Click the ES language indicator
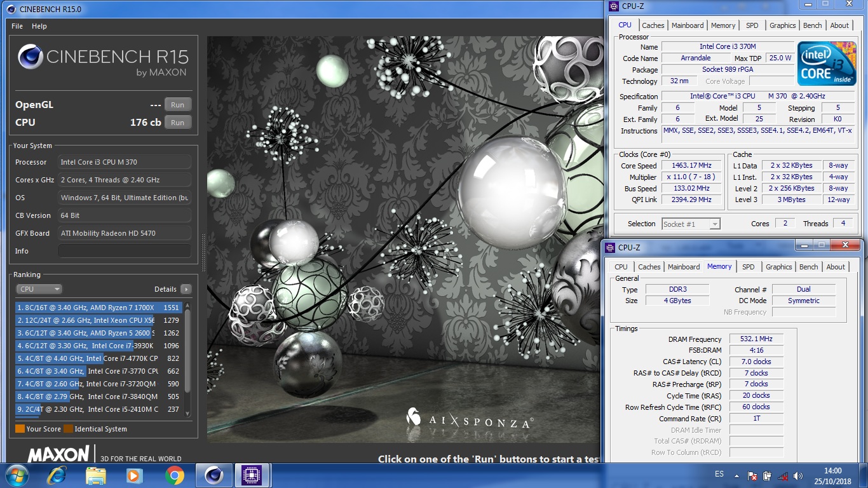 [719, 474]
